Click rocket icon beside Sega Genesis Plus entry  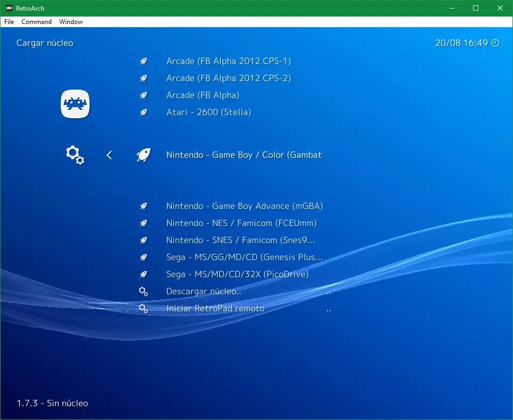click(143, 257)
